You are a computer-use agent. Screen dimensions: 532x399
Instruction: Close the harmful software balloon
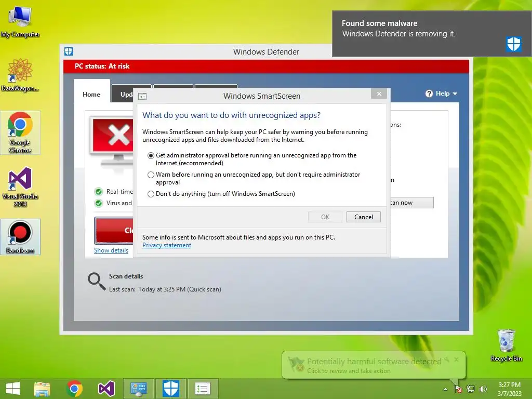(456, 360)
